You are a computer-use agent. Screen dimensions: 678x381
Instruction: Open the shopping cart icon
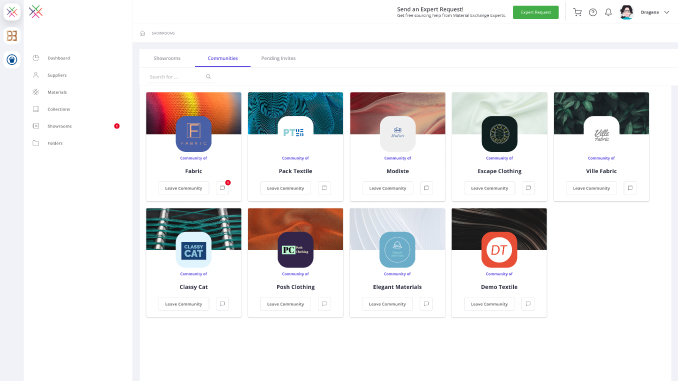(577, 12)
